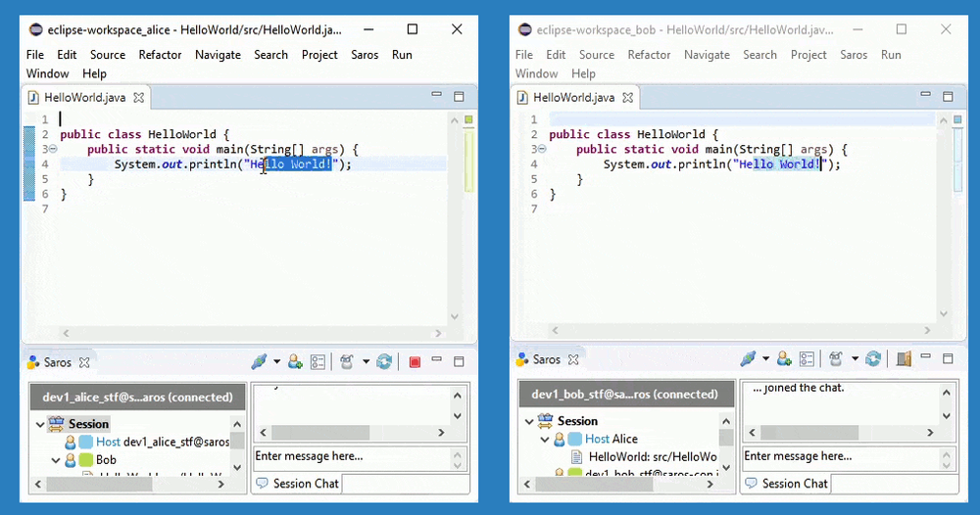
Task: Collapse Session node in Bob's Saros tree
Action: 529,421
